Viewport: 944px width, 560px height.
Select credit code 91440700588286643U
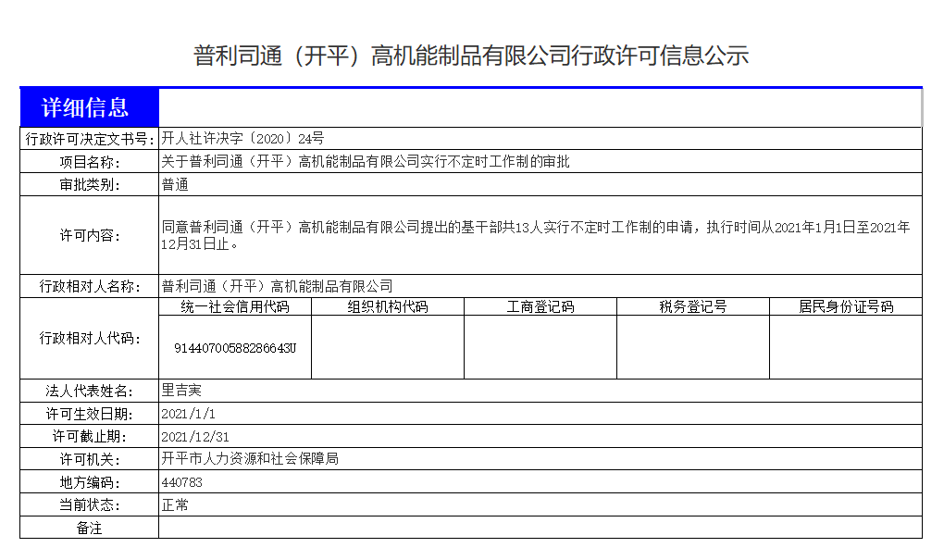pos(235,348)
